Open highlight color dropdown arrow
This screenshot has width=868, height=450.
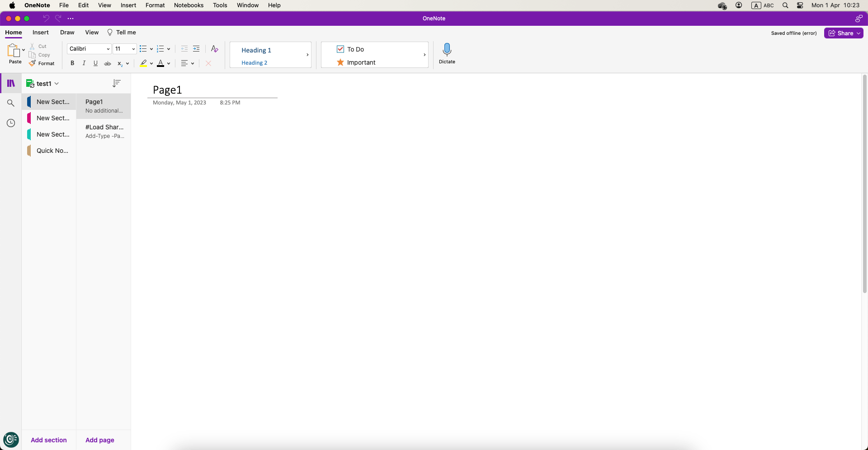pyautogui.click(x=151, y=63)
